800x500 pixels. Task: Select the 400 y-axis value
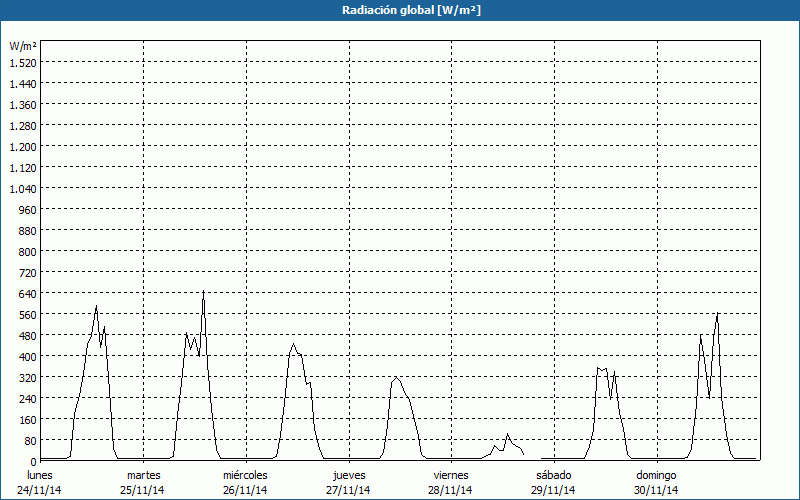(x=30, y=357)
